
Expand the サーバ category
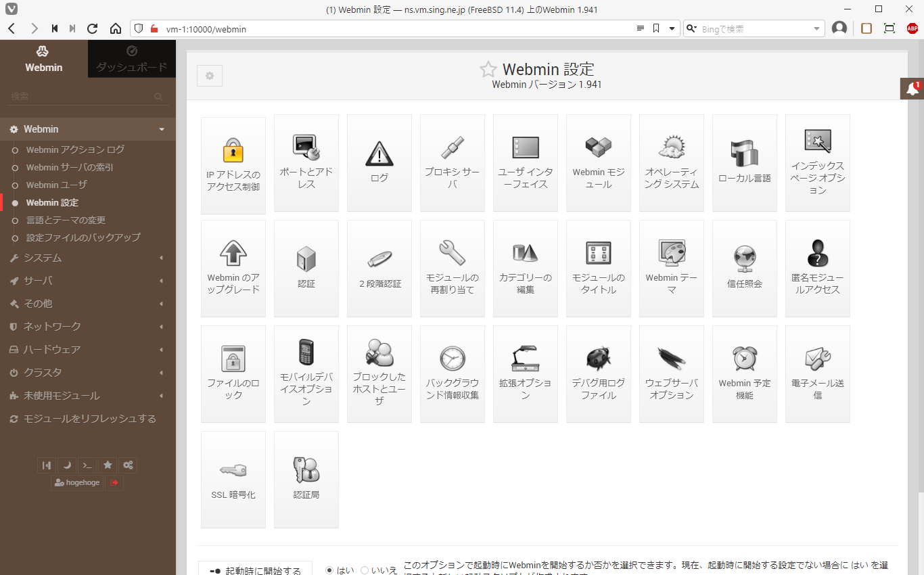[x=88, y=281]
